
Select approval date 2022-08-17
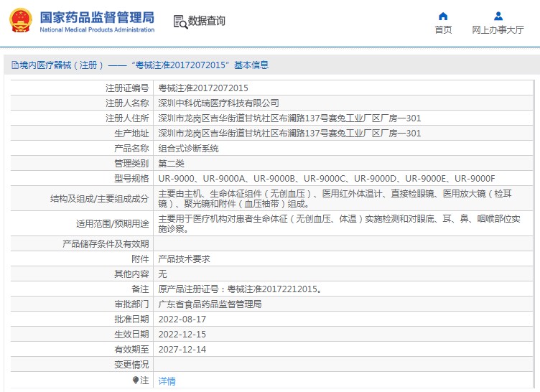click(x=182, y=319)
